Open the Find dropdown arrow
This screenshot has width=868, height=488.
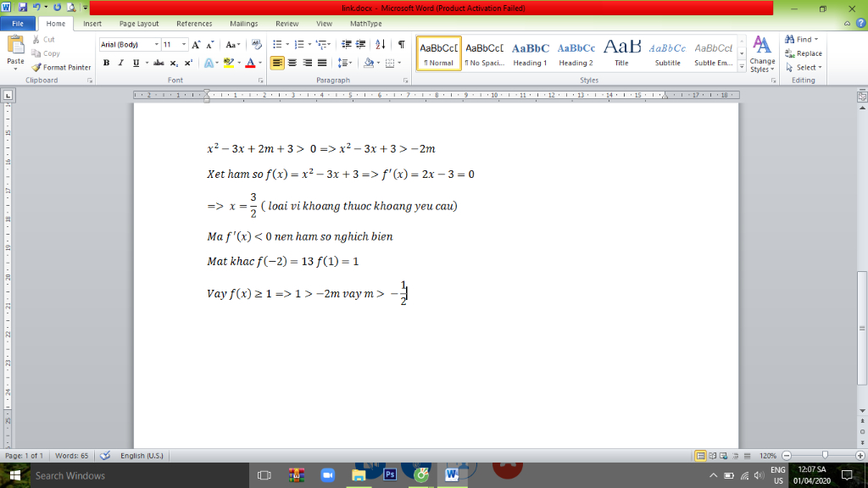(816, 39)
